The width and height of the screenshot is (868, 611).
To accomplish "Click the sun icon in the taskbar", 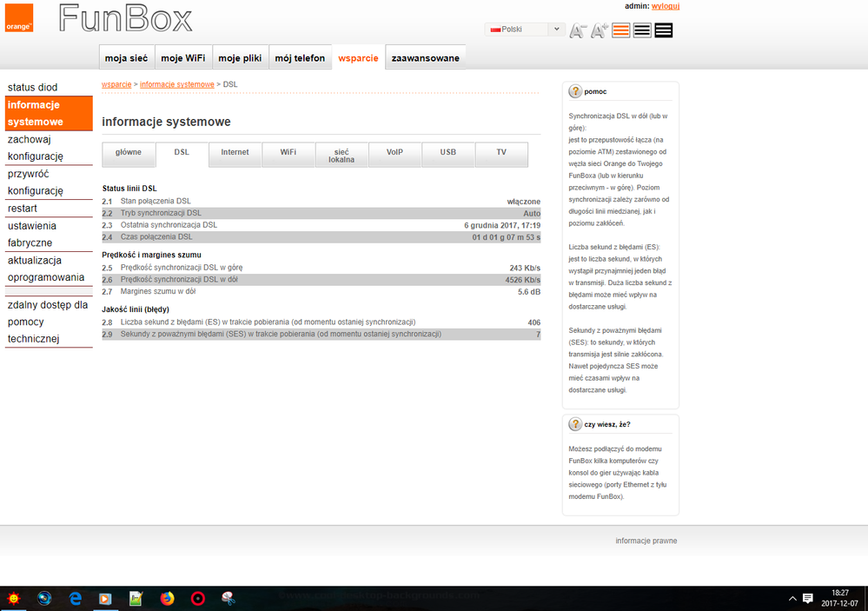I will [14, 598].
